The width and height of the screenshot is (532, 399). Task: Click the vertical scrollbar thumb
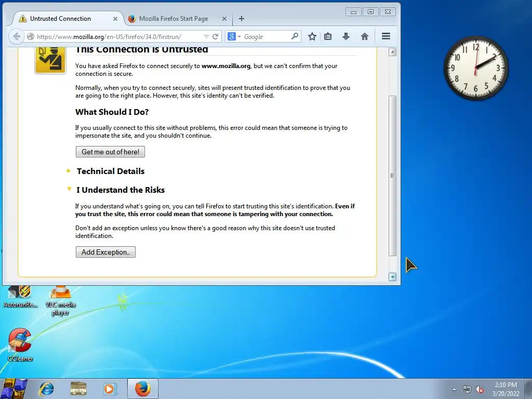[393, 176]
